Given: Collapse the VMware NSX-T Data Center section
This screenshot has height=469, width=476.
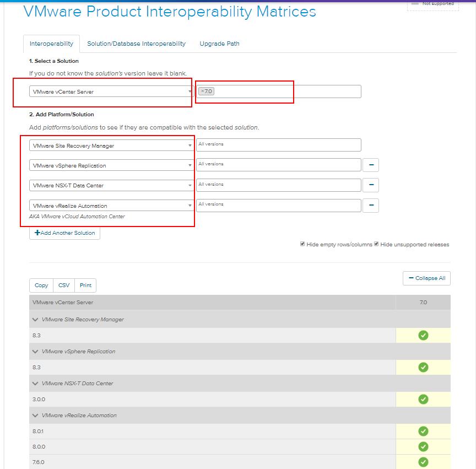Looking at the screenshot, I should (x=35, y=384).
